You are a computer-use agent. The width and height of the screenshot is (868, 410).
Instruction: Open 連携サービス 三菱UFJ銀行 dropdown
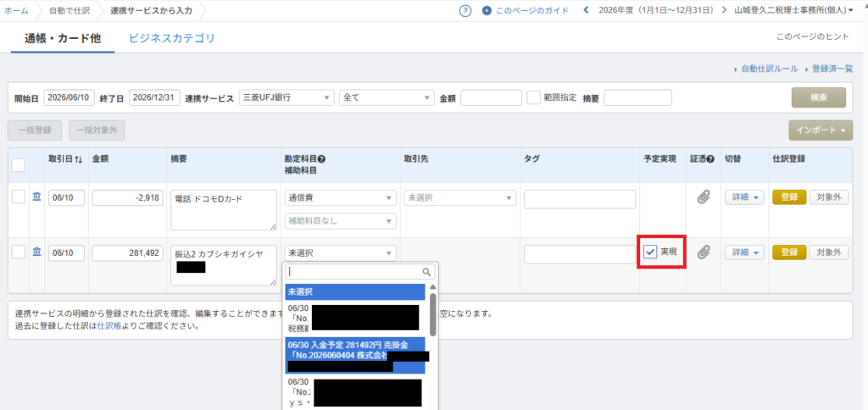287,97
